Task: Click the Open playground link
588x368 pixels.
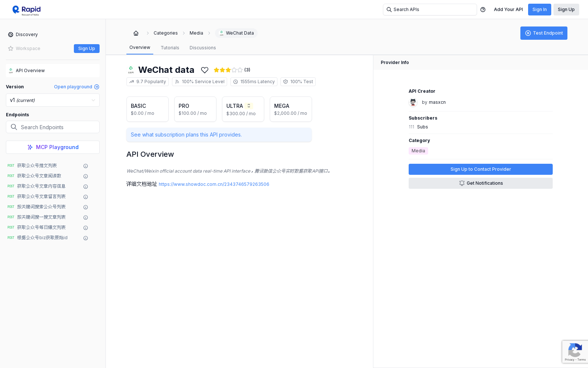Action: (x=76, y=87)
